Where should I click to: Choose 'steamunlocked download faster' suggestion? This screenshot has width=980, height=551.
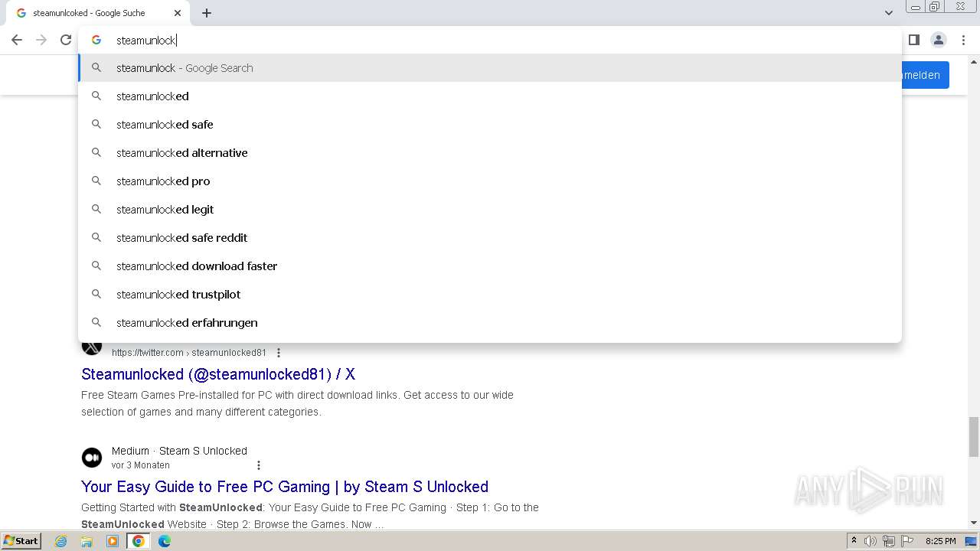pyautogui.click(x=490, y=266)
